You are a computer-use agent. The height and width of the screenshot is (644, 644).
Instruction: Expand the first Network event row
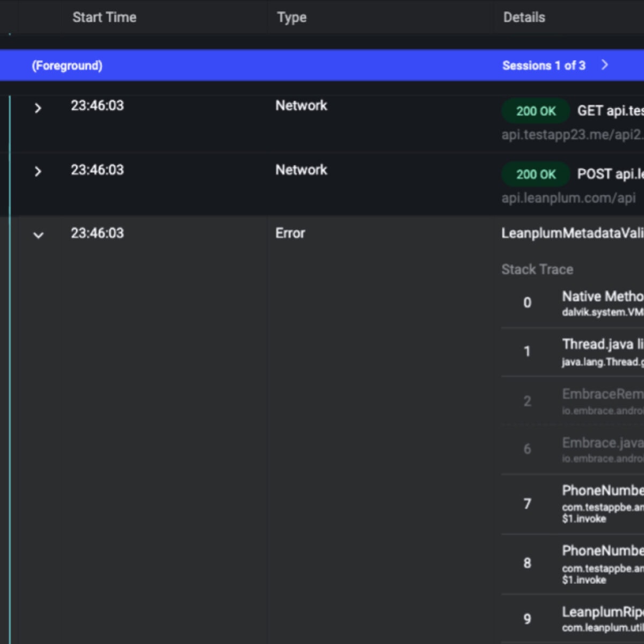[x=38, y=108]
